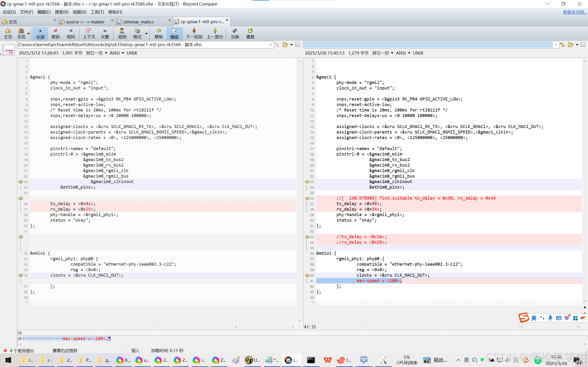Click the Next Section (下一区段) arrow icon
Screen dimensions: 588x367
194,31
